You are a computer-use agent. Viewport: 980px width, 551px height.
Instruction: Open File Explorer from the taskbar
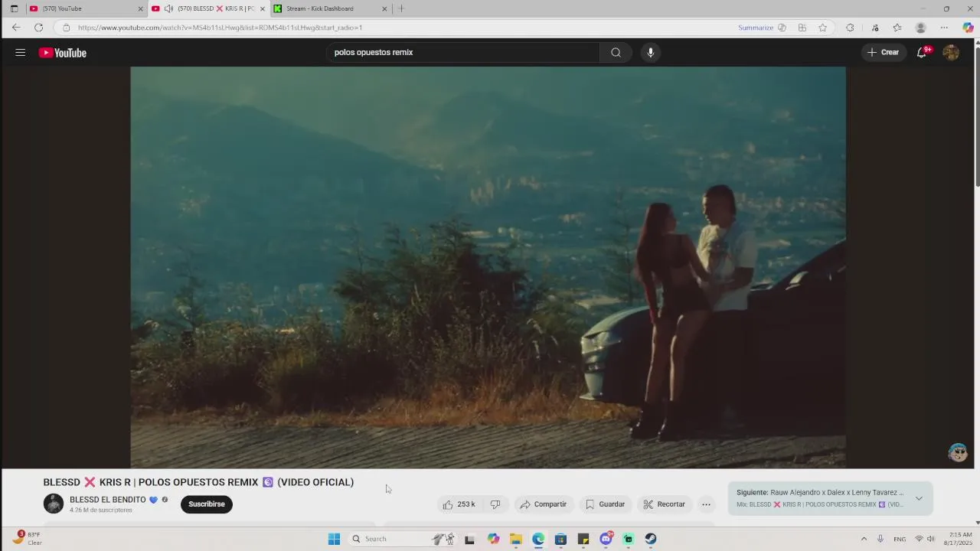(x=516, y=539)
